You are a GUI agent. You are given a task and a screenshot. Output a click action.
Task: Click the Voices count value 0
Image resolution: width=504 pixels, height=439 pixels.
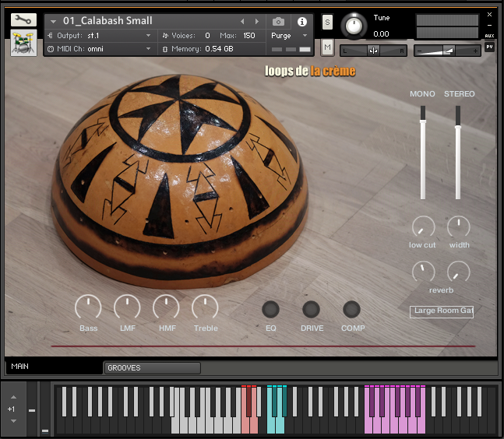(208, 36)
